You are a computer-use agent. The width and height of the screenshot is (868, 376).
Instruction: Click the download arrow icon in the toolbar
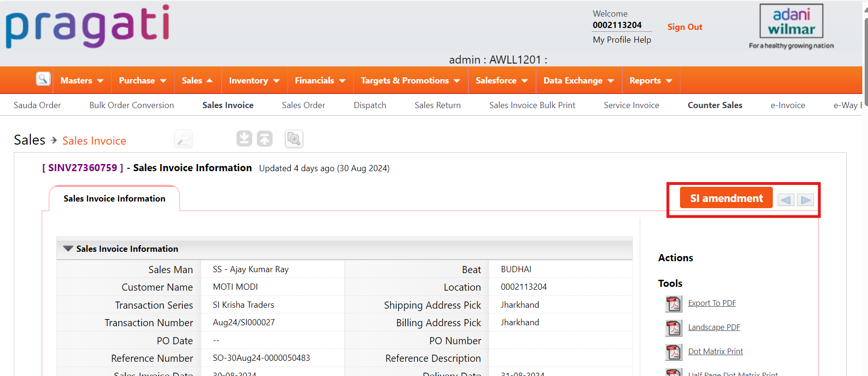point(244,139)
